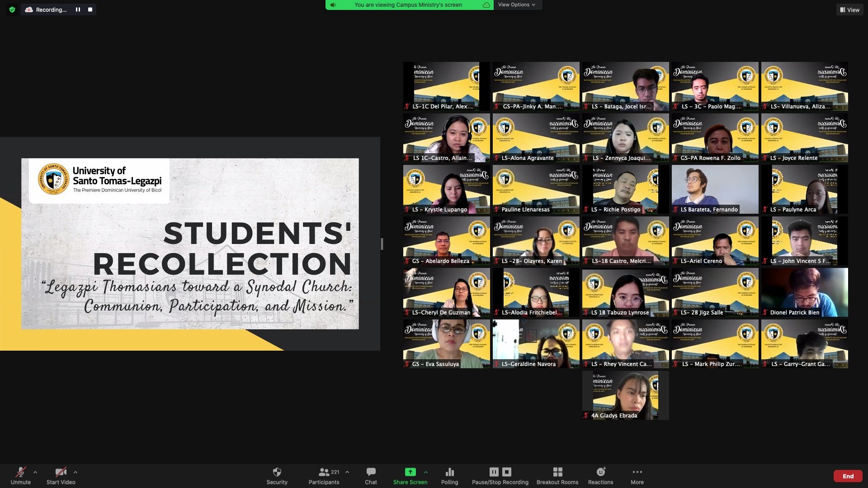Open the View layout menu
This screenshot has height=488, width=868.
point(849,9)
